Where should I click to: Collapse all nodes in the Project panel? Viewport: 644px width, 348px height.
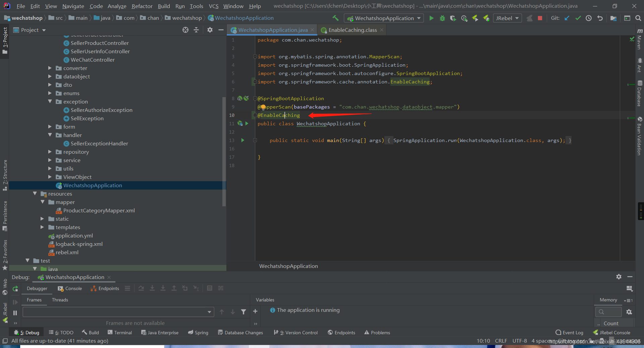(x=196, y=30)
